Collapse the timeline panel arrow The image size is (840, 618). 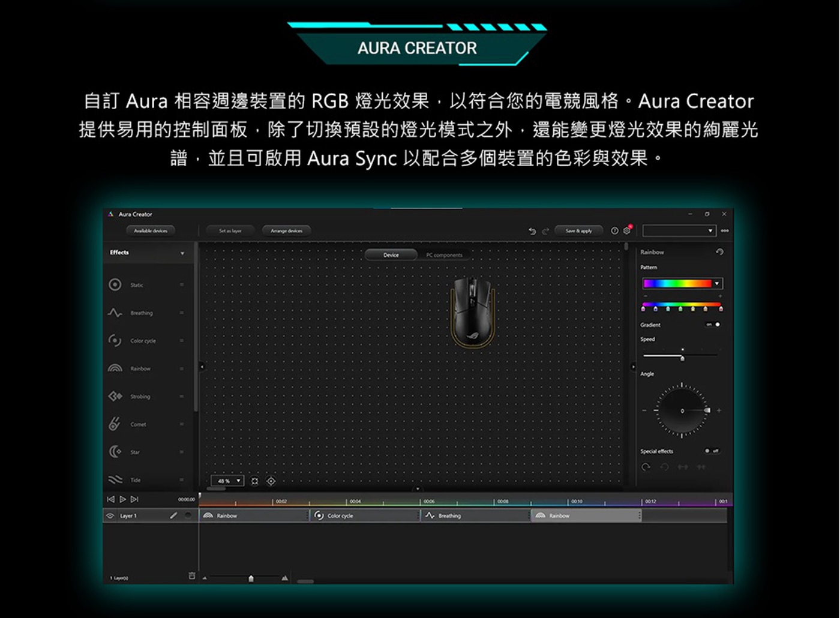418,489
